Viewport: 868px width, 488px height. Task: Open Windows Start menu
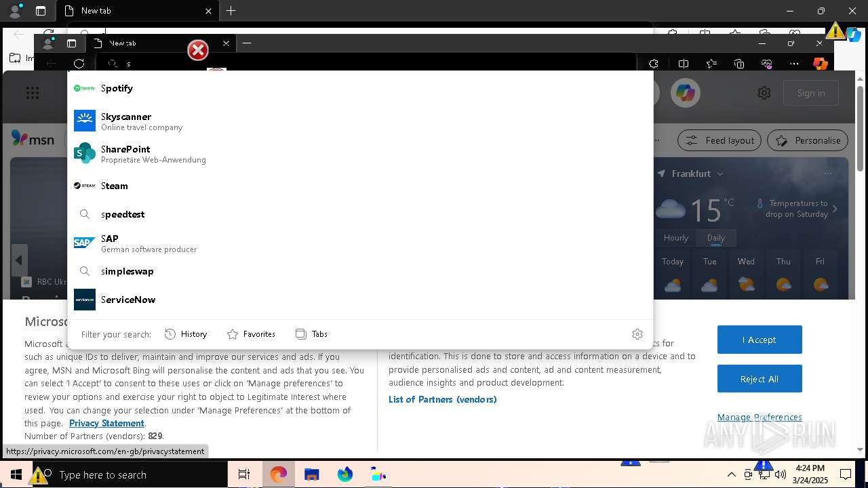click(x=15, y=474)
